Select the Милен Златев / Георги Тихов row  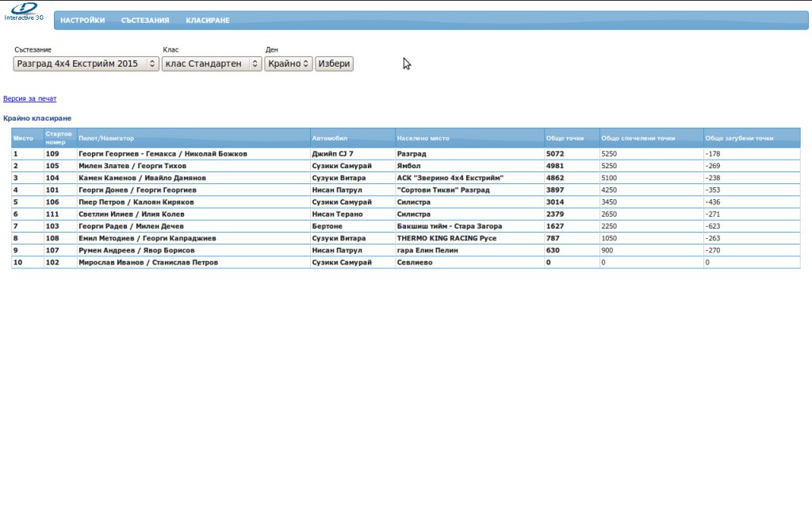132,166
